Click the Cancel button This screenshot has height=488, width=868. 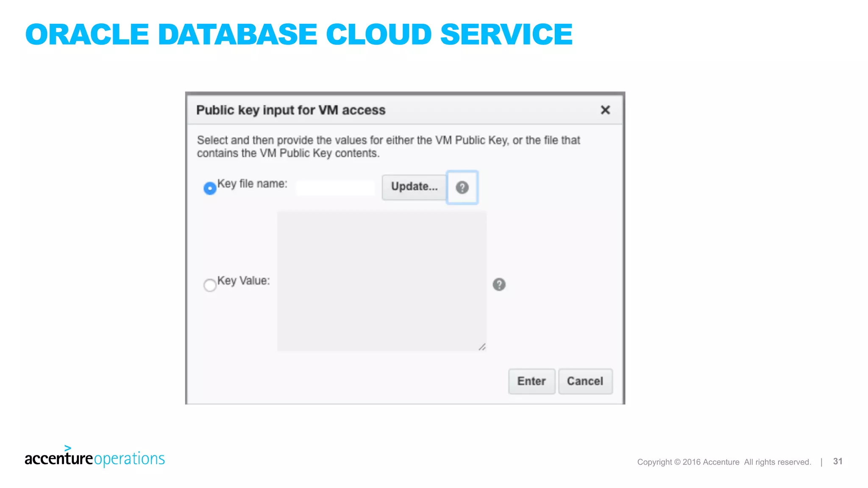click(x=585, y=381)
